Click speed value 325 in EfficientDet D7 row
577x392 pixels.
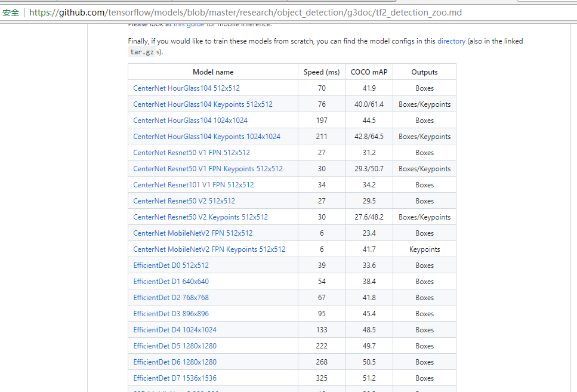coord(322,378)
